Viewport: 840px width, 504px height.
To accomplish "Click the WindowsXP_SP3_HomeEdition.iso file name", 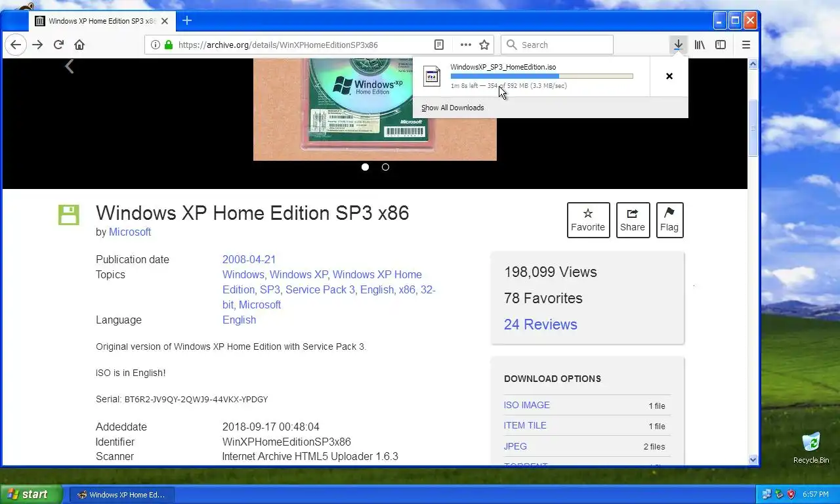I will [503, 67].
